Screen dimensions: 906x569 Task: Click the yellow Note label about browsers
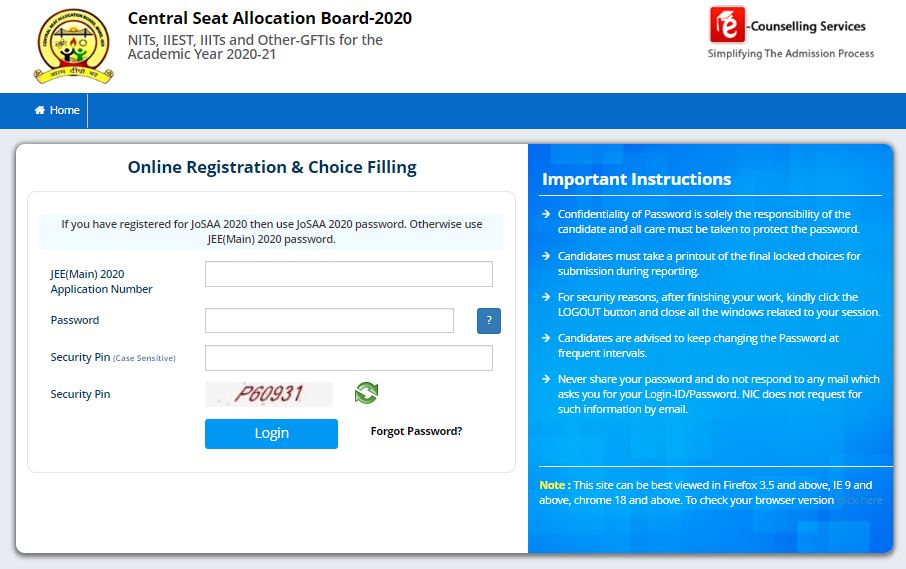click(555, 485)
